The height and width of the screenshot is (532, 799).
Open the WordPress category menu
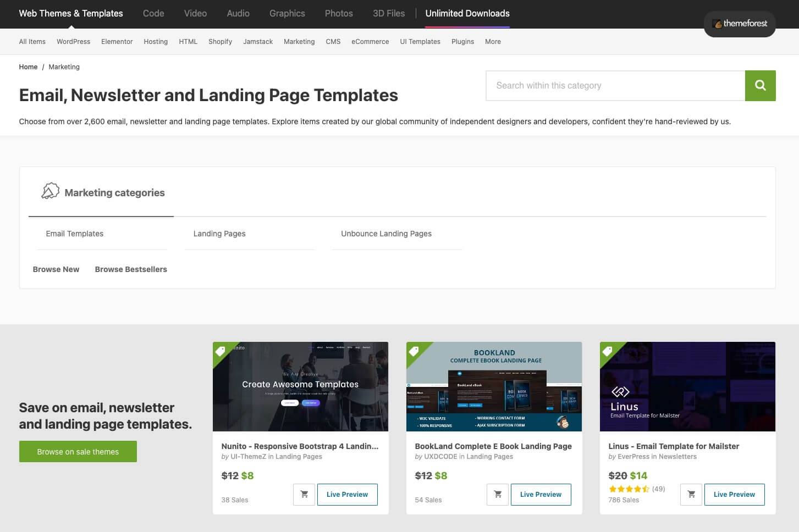[73, 42]
